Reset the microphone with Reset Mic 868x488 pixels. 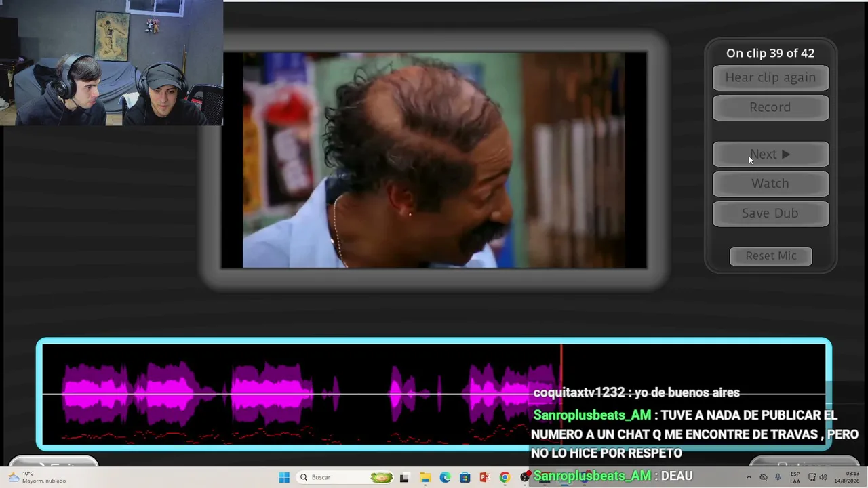click(x=771, y=256)
